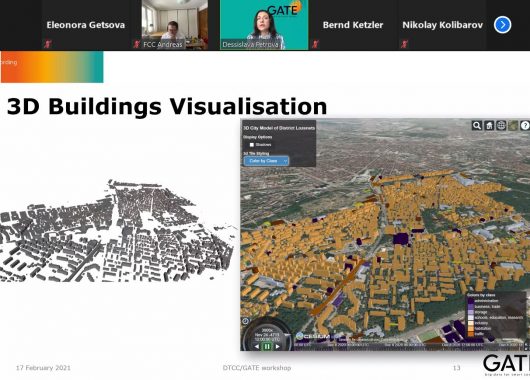Pause the Cesium animation playback
The image size is (530, 380).
[x=267, y=346]
